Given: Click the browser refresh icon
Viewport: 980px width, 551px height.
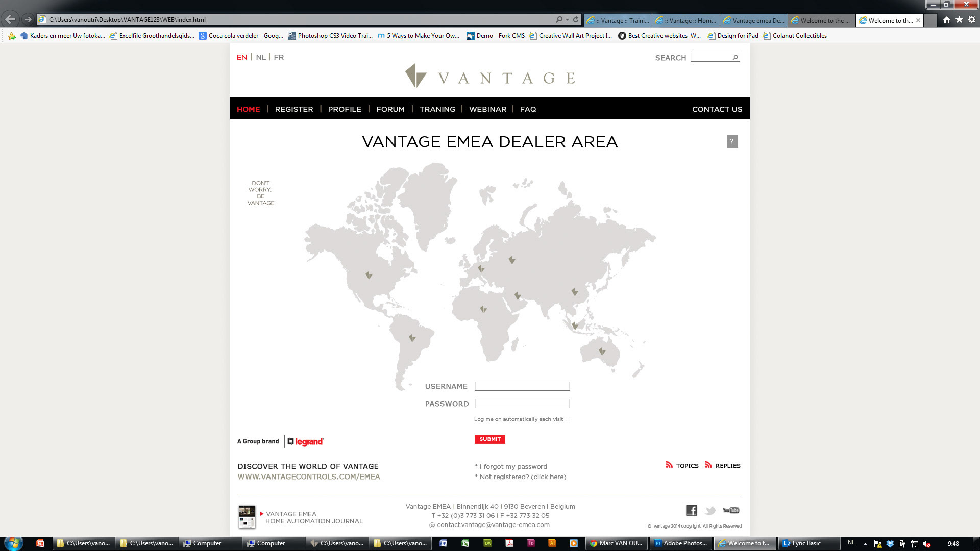Looking at the screenshot, I should [576, 20].
